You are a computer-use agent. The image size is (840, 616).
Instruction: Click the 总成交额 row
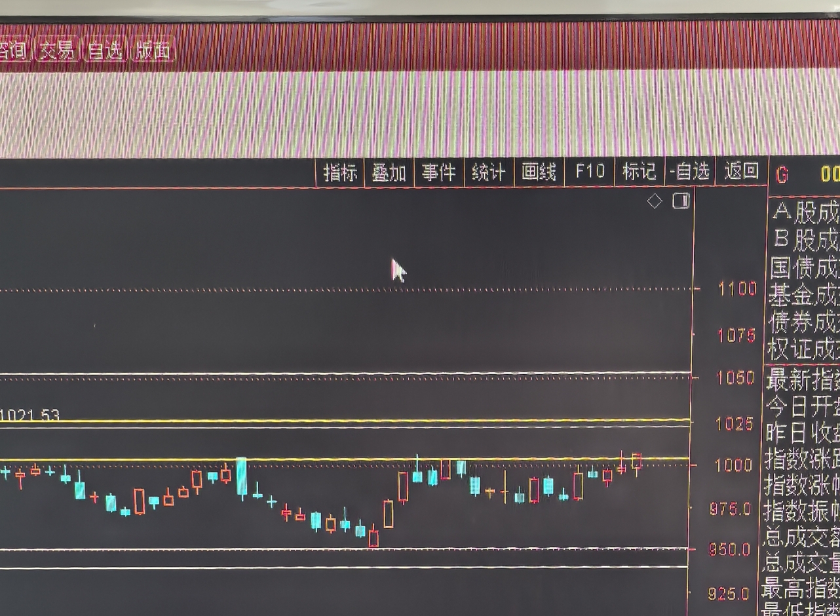801,537
